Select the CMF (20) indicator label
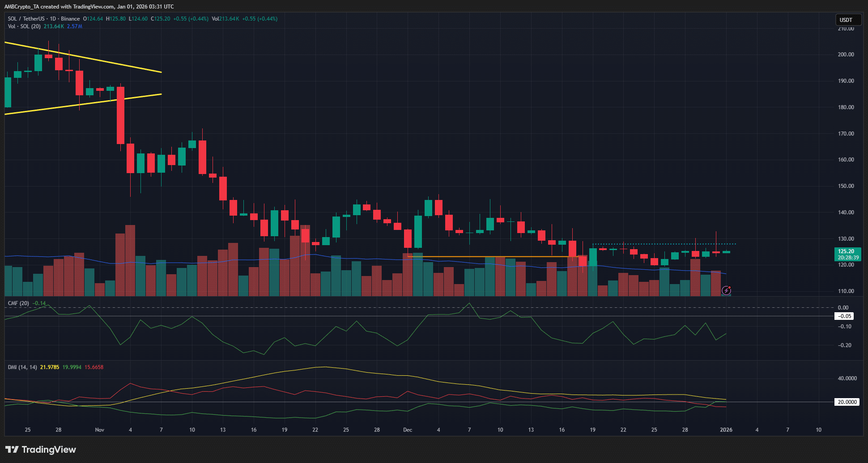The width and height of the screenshot is (868, 463). (18, 303)
